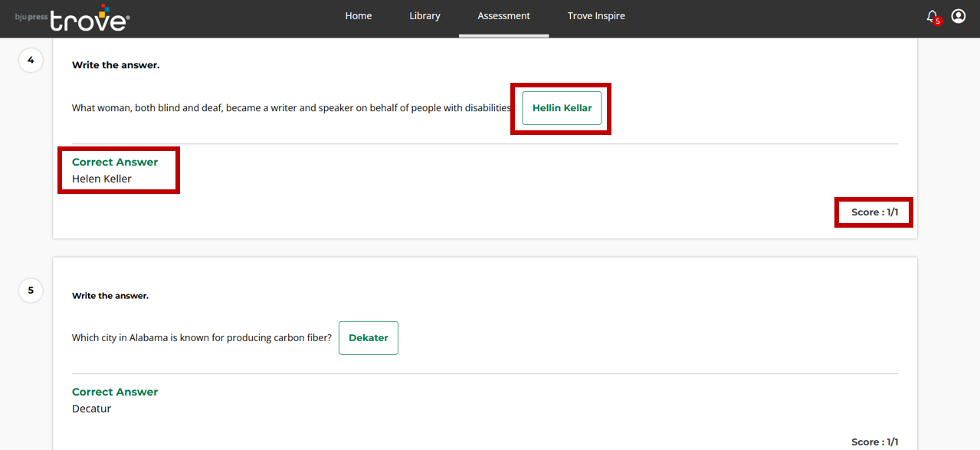Open the user profile account icon
980x450 pixels.
958,16
